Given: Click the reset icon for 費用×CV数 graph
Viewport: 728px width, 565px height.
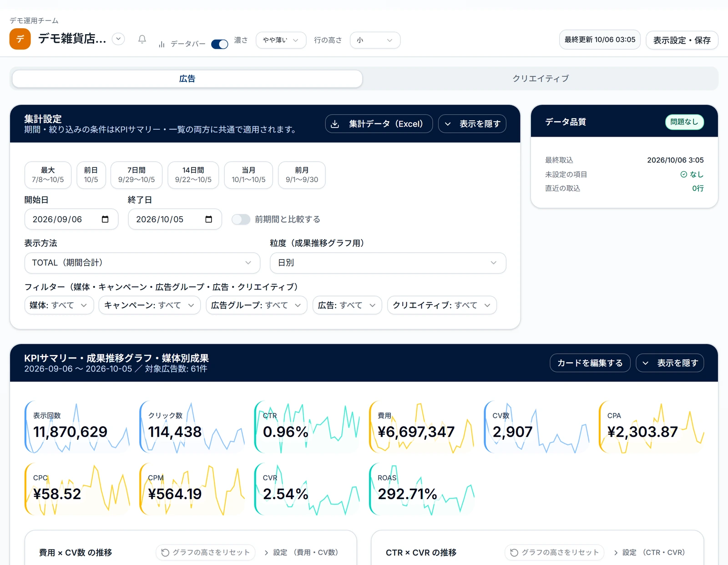Looking at the screenshot, I should coord(165,552).
